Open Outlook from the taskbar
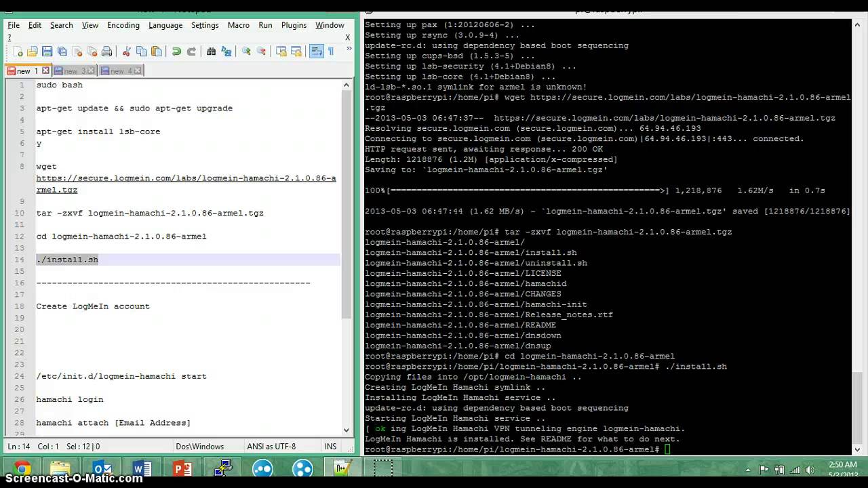 102,469
